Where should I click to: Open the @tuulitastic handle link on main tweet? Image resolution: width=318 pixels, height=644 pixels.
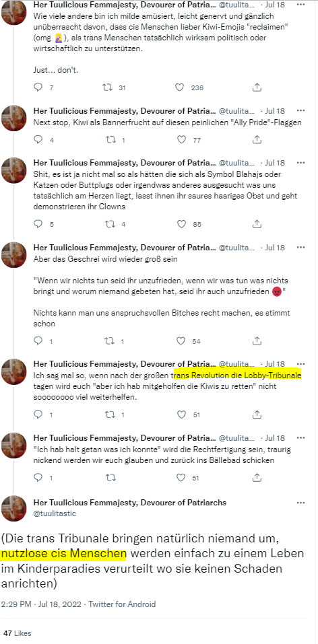[55, 513]
